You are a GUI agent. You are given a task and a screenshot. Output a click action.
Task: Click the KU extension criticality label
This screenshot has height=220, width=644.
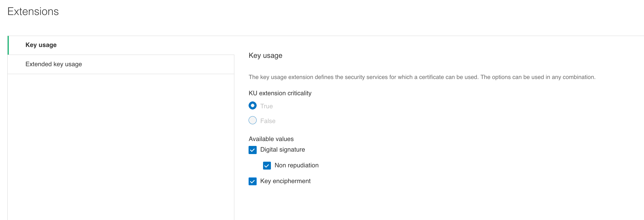pyautogui.click(x=280, y=93)
